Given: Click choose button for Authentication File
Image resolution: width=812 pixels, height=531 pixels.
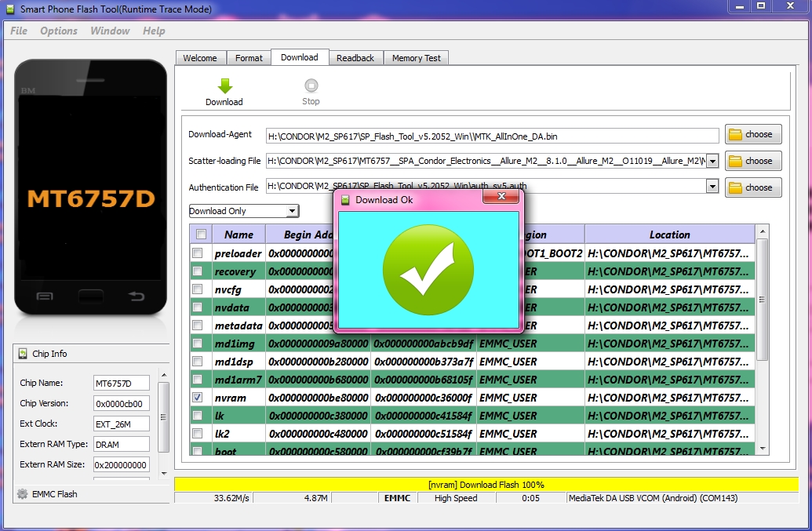Looking at the screenshot, I should (752, 187).
